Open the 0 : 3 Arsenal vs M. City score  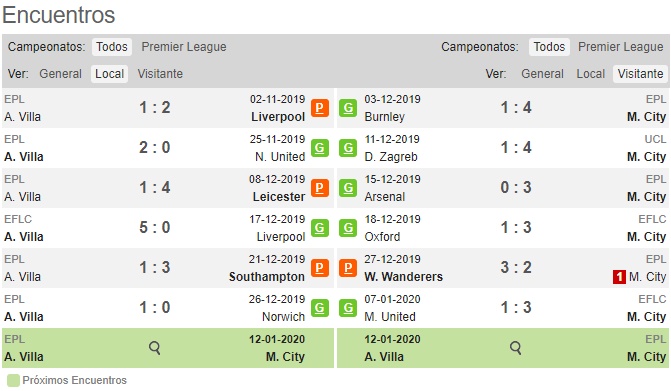(x=516, y=187)
